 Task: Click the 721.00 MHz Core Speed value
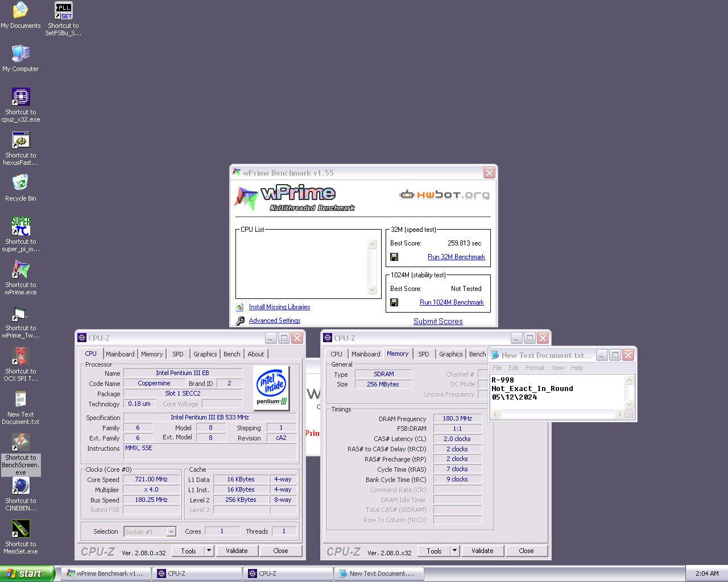(151, 479)
